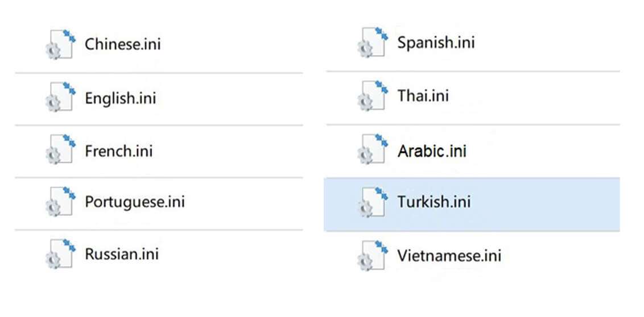Click the Thai.ini file icon
Viewport: 644px width, 317px height.
tap(373, 95)
